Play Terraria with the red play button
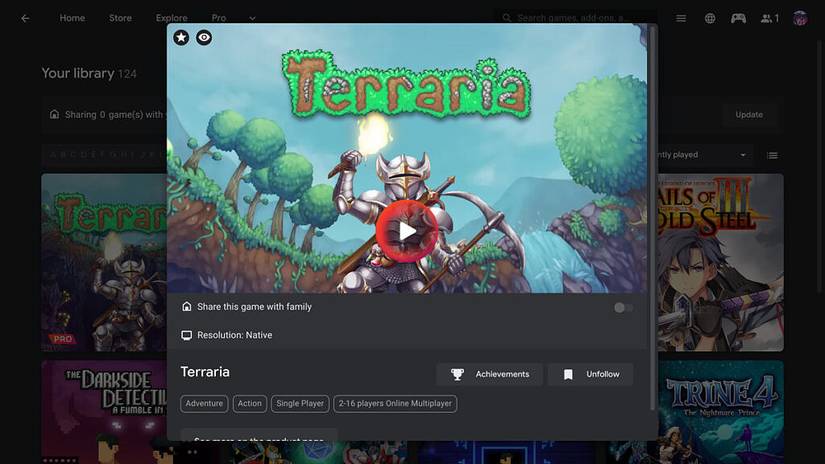 click(407, 231)
